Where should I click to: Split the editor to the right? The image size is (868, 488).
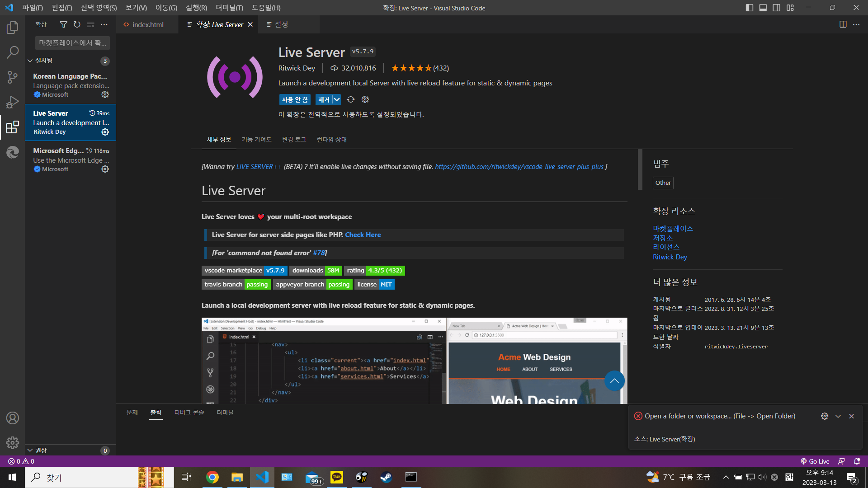(843, 24)
